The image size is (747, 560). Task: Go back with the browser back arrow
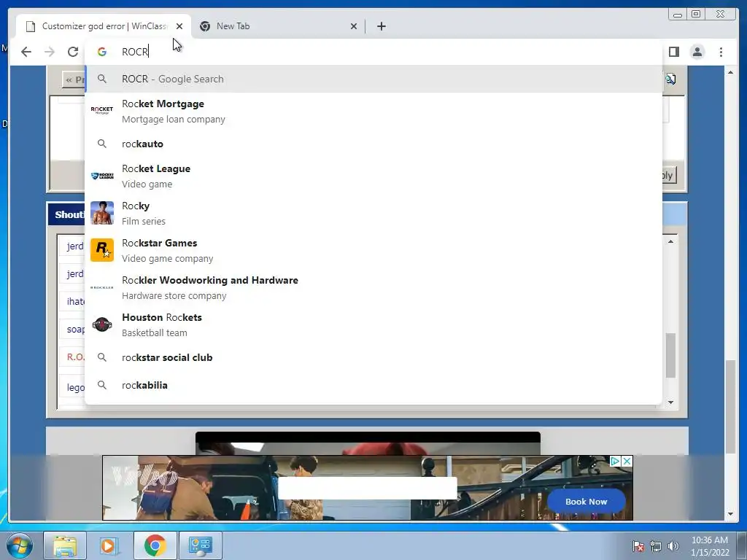26,52
